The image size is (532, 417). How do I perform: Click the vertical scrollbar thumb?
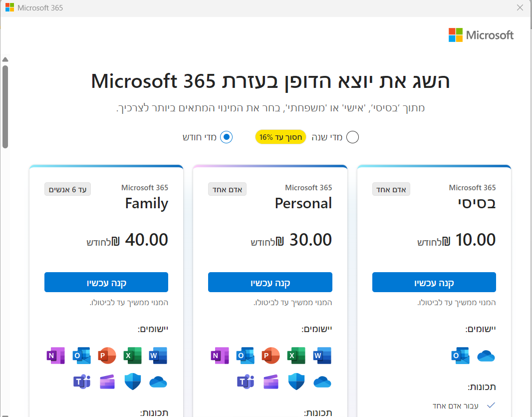pyautogui.click(x=5, y=106)
